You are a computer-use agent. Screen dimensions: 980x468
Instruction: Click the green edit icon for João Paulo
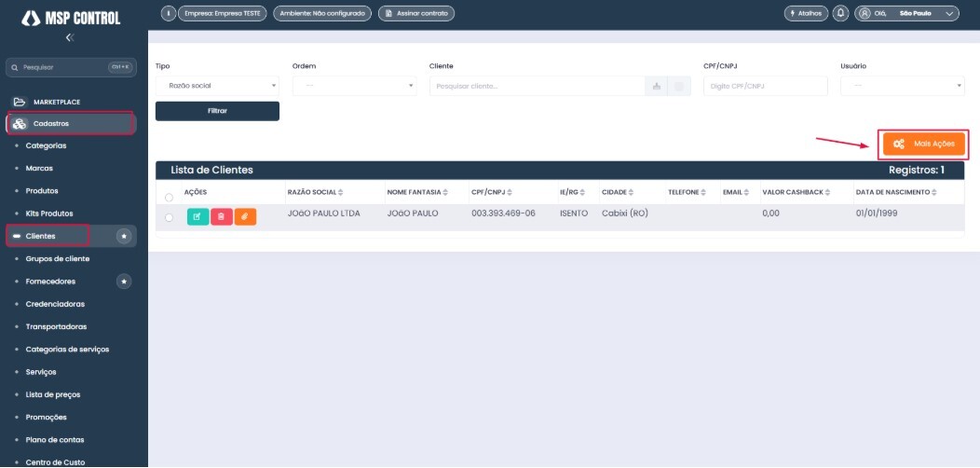point(197,216)
